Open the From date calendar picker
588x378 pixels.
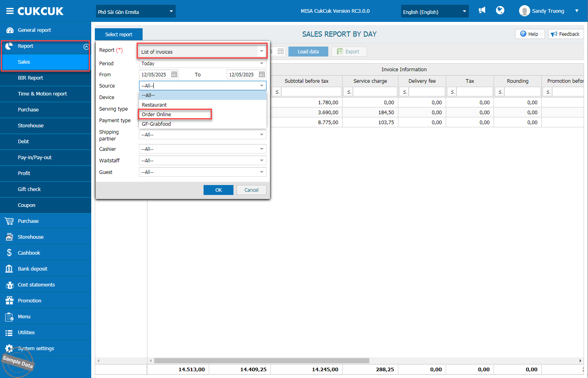tap(174, 74)
